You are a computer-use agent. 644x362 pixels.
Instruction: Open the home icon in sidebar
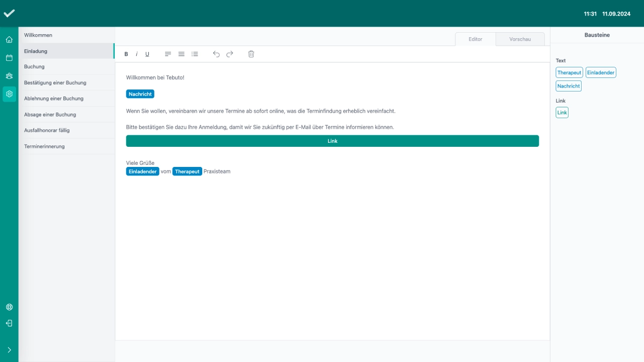(9, 39)
